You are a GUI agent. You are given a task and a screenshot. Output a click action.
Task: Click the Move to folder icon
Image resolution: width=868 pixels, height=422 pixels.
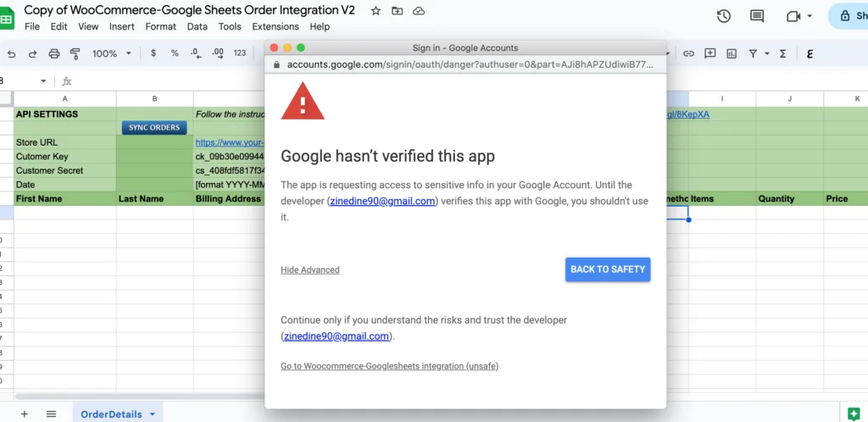397,10
